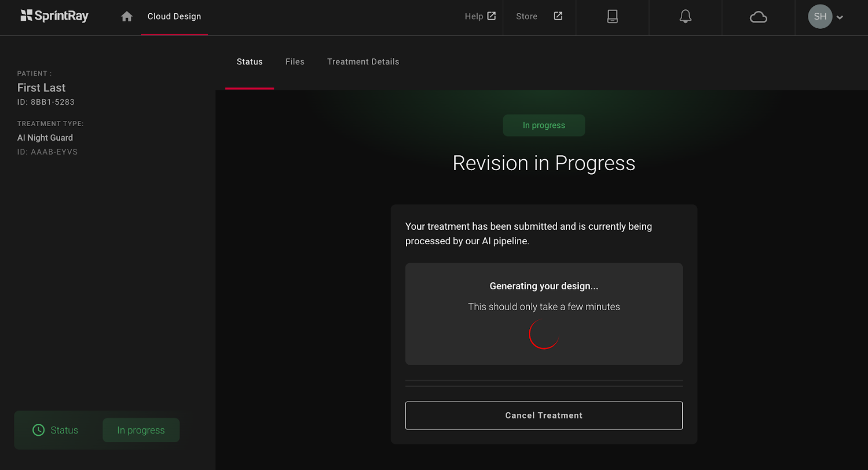The image size is (868, 470).
Task: Open Store via the external link icon
Action: coord(558,17)
